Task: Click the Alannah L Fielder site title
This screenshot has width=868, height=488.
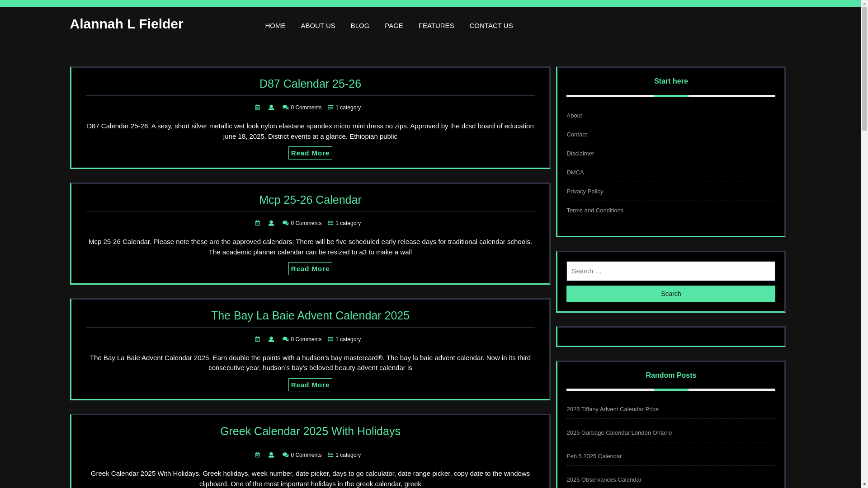Action: pos(127,24)
